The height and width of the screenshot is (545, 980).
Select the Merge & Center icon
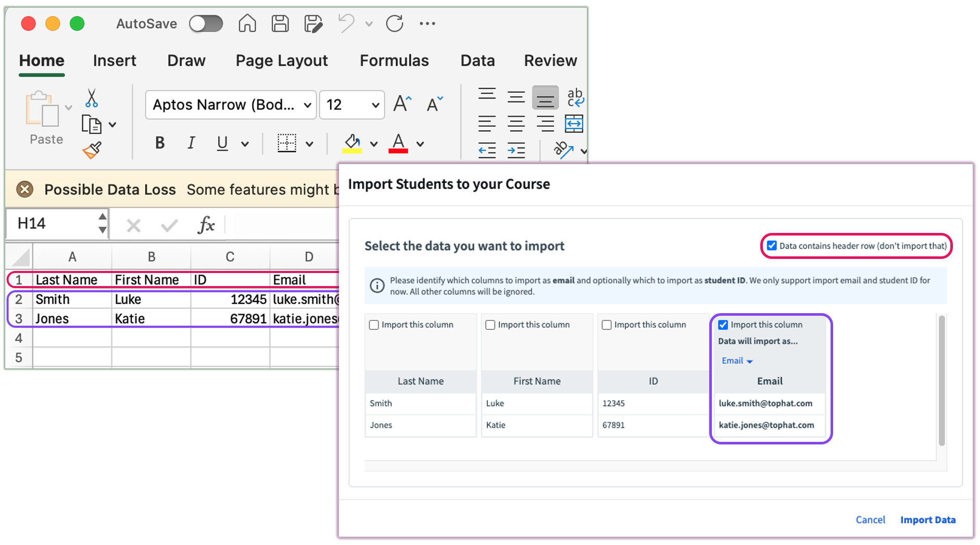click(575, 124)
